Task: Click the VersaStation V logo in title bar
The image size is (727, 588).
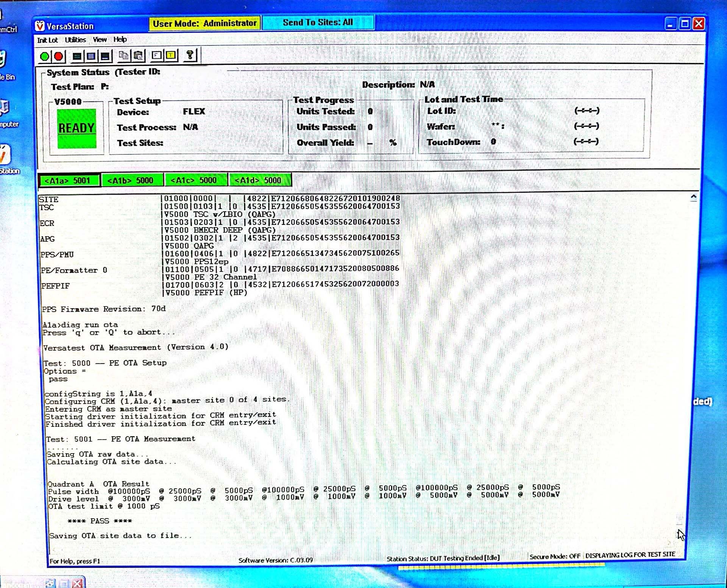Action: pyautogui.click(x=40, y=26)
